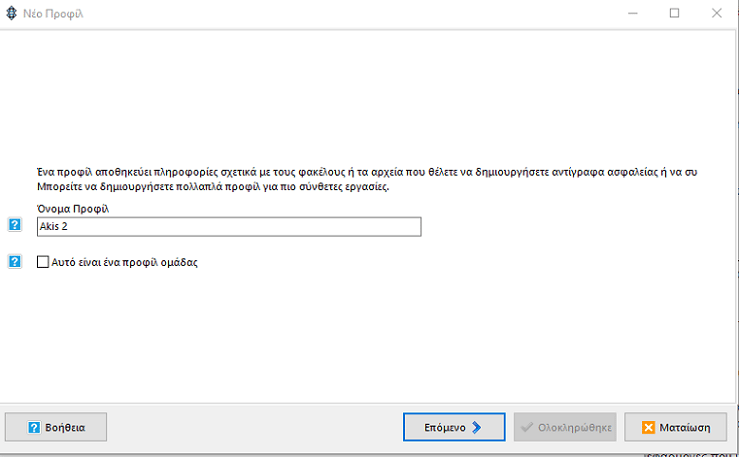Click the help icon beside the group profile checkbox
Image resolution: width=739 pixels, height=457 pixels.
point(15,261)
